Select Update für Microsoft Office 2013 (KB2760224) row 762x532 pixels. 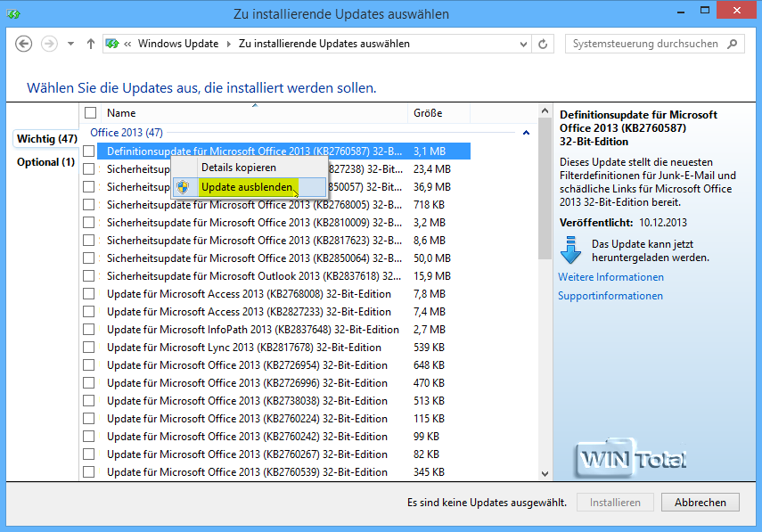tap(283, 418)
